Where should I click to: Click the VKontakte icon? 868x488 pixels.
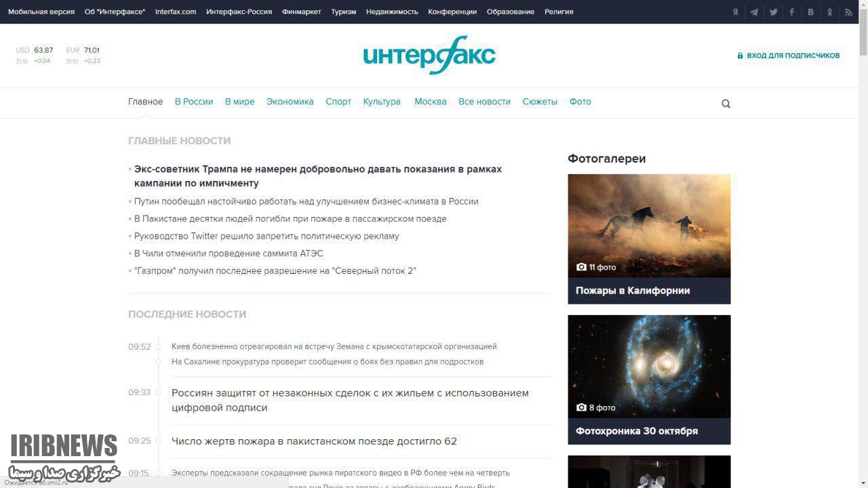point(810,12)
